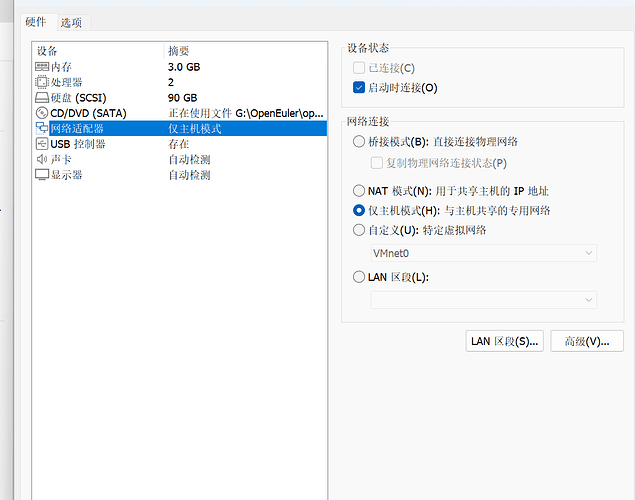Enable 复制物理网络连接状态(P) checkbox
This screenshot has height=500, width=635.
(x=377, y=162)
